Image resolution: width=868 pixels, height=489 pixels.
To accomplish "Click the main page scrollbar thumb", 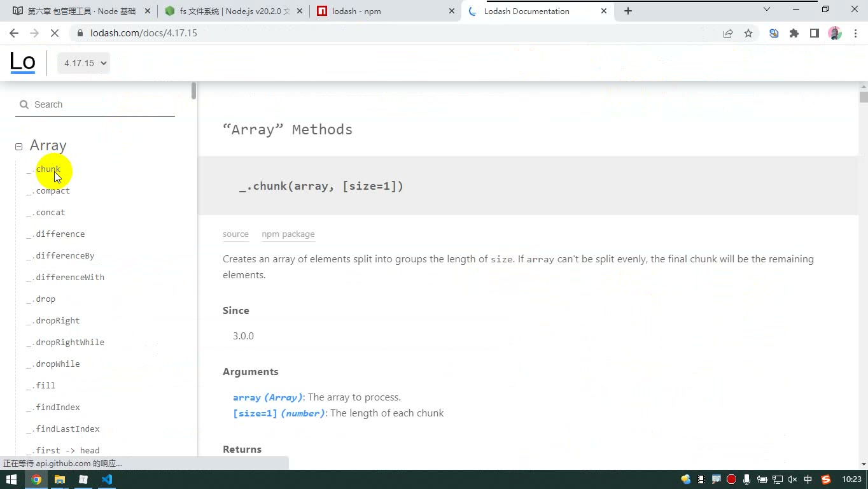I will 863,97.
